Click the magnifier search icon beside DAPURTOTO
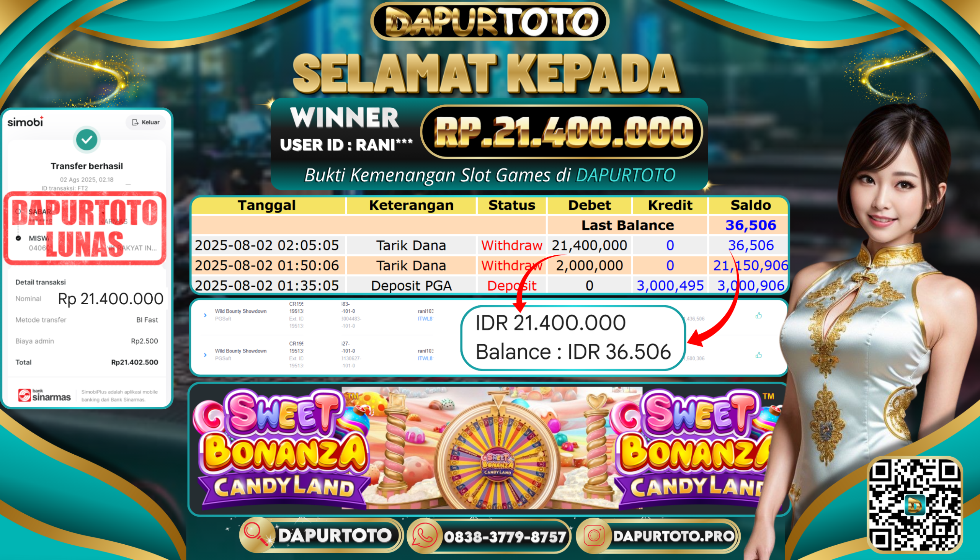 click(256, 534)
